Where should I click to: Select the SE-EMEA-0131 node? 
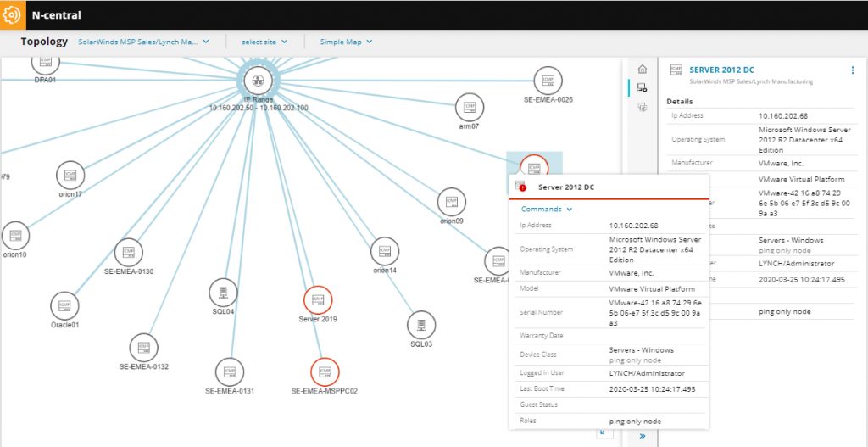(x=230, y=372)
